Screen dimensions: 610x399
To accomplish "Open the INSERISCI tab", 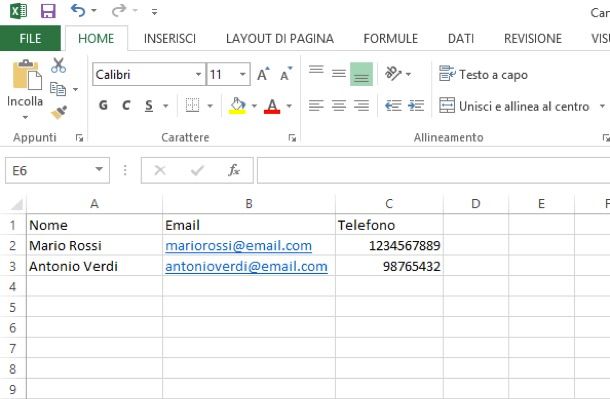I will pos(170,38).
